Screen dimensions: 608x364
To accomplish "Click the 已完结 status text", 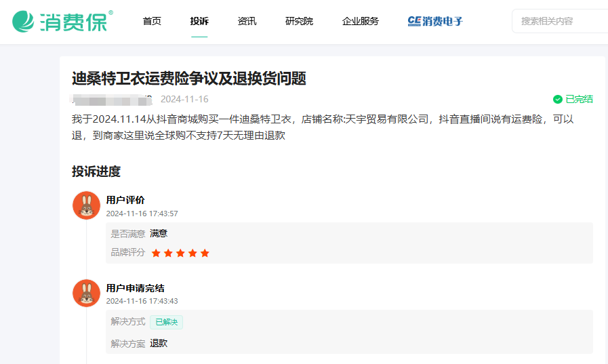I will tap(579, 99).
